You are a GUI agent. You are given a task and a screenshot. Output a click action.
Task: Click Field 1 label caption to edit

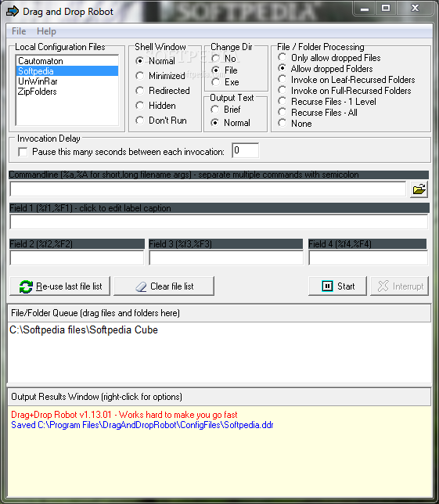click(219, 208)
